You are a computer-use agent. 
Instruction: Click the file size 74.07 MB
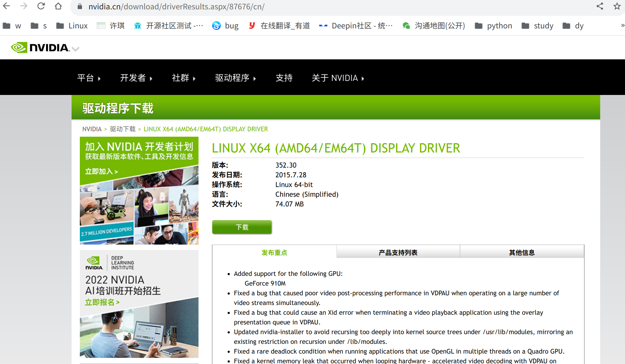pos(289,204)
